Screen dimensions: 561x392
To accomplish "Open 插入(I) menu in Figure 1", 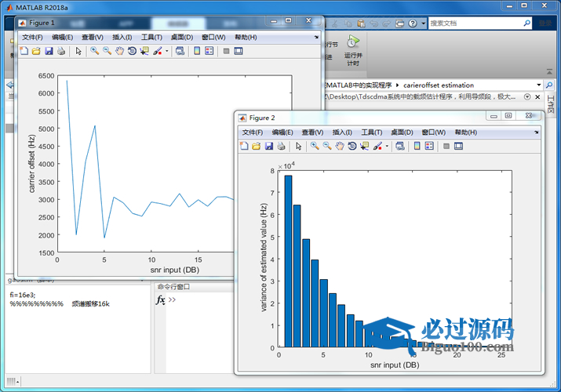I will point(122,37).
